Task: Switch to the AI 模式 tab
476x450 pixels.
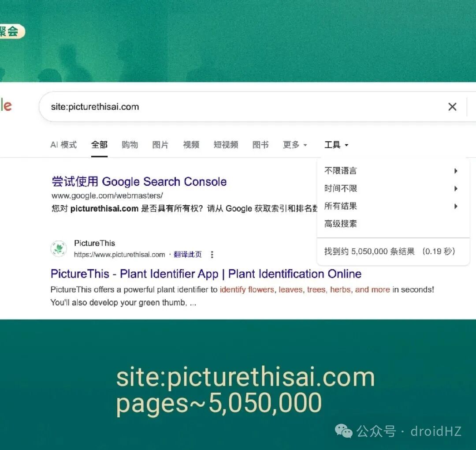Action: (x=63, y=145)
